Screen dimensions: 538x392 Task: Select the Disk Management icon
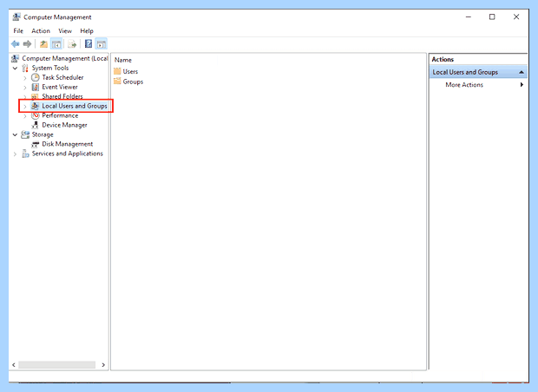coord(35,144)
